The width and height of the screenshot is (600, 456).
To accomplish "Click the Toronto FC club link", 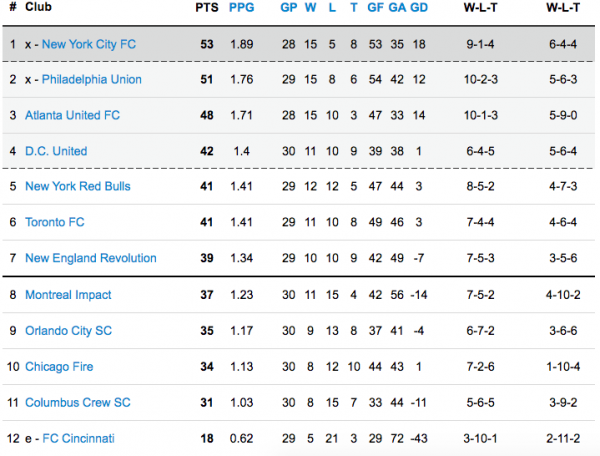I will (56, 222).
